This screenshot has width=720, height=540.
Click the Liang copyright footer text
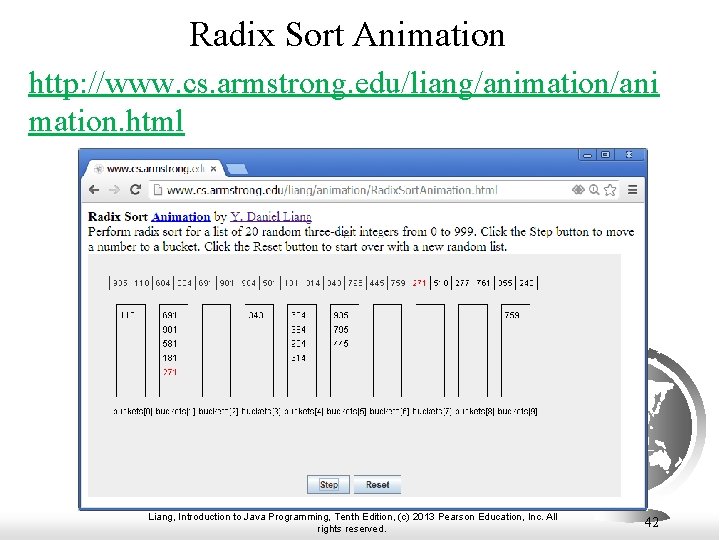coord(353,523)
